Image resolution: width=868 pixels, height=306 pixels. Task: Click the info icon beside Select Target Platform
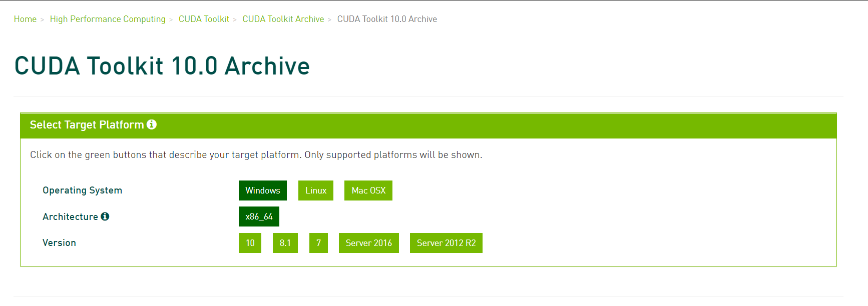[152, 124]
